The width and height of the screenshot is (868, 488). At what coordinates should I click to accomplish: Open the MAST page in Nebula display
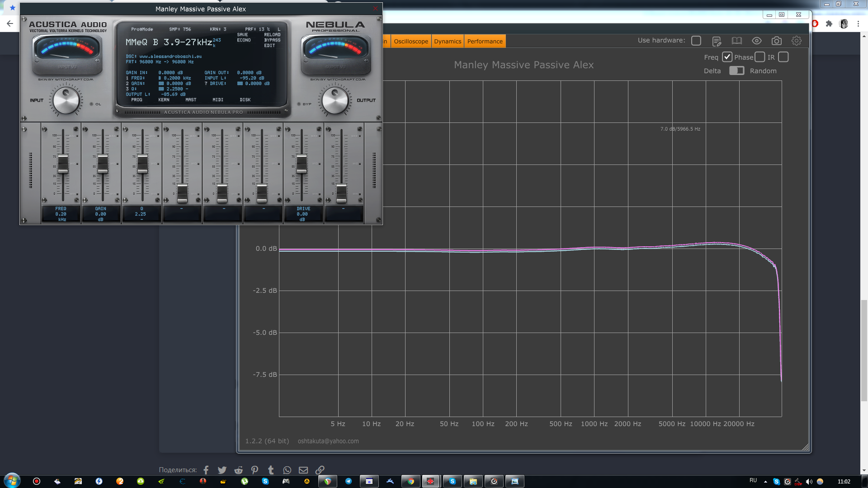[x=191, y=100]
